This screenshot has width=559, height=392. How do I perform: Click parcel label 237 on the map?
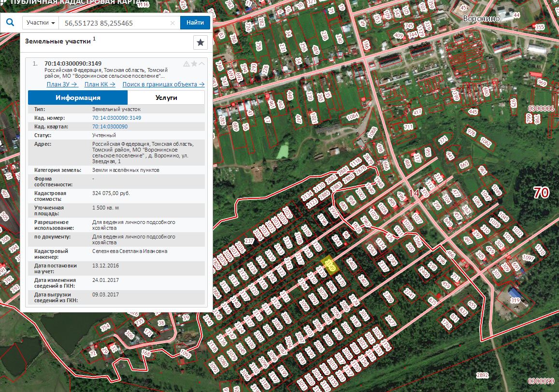(249, 241)
